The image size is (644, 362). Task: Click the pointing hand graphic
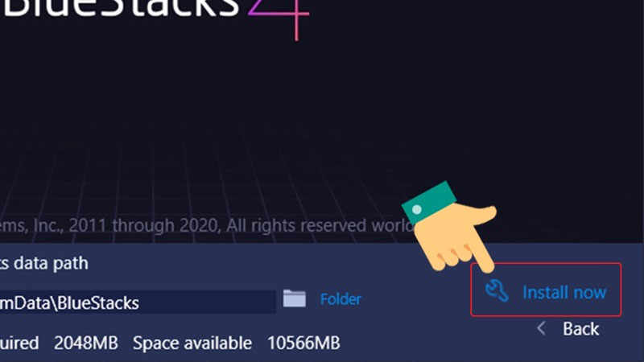[450, 228]
